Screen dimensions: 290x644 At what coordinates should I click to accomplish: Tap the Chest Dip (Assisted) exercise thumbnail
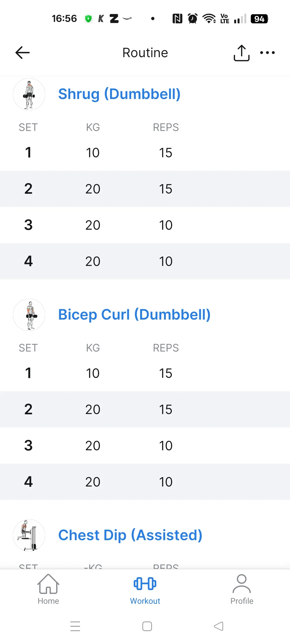pyautogui.click(x=29, y=535)
